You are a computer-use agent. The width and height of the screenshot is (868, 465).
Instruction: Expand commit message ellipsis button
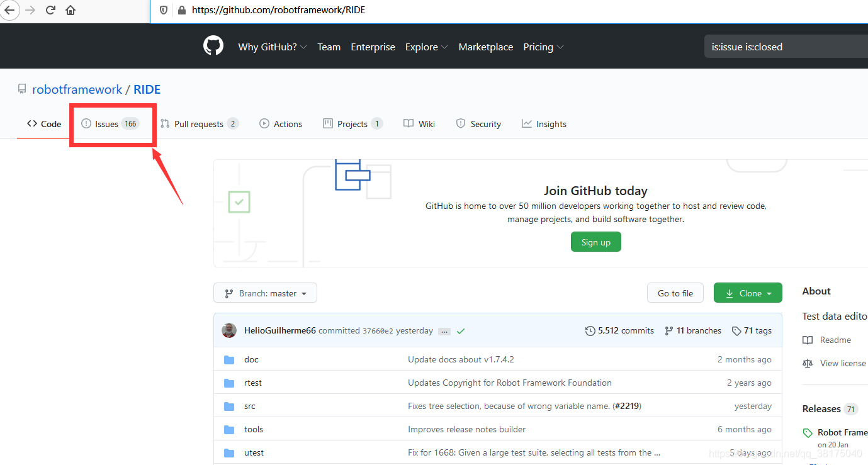click(444, 331)
